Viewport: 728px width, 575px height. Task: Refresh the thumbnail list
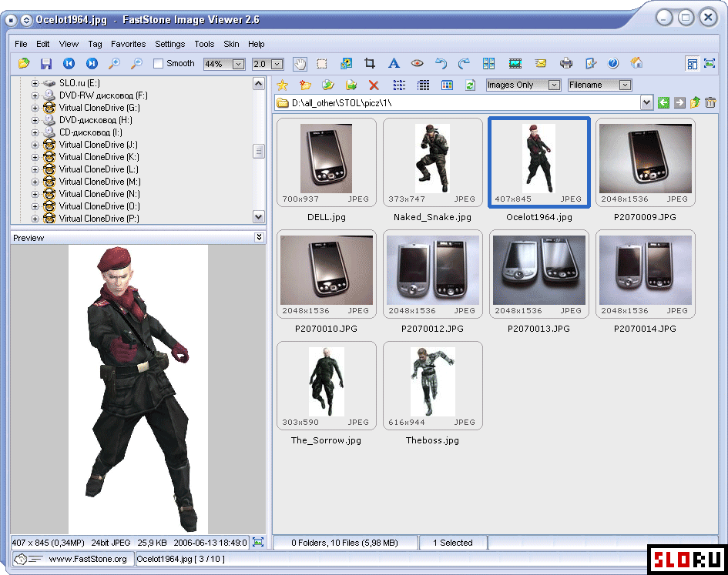point(471,85)
